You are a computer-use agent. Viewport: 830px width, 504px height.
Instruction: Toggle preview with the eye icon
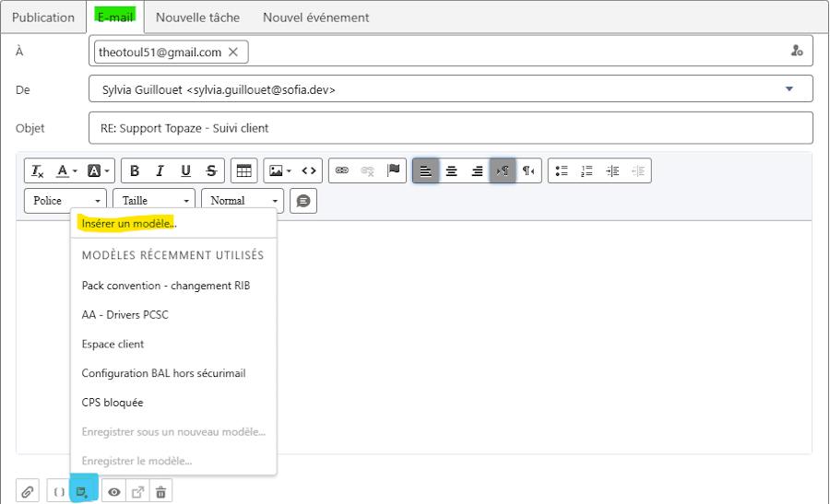click(113, 492)
